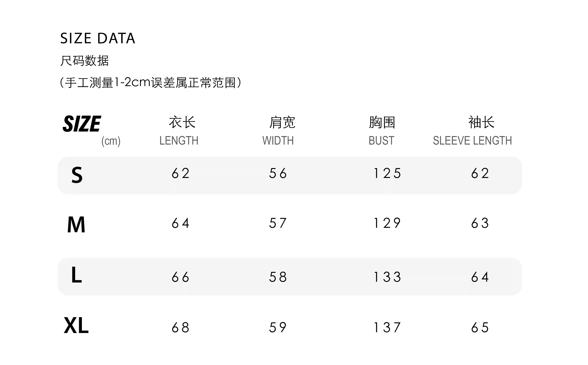The width and height of the screenshot is (588, 365).
Task: Select the S size row label
Action: 77,175
